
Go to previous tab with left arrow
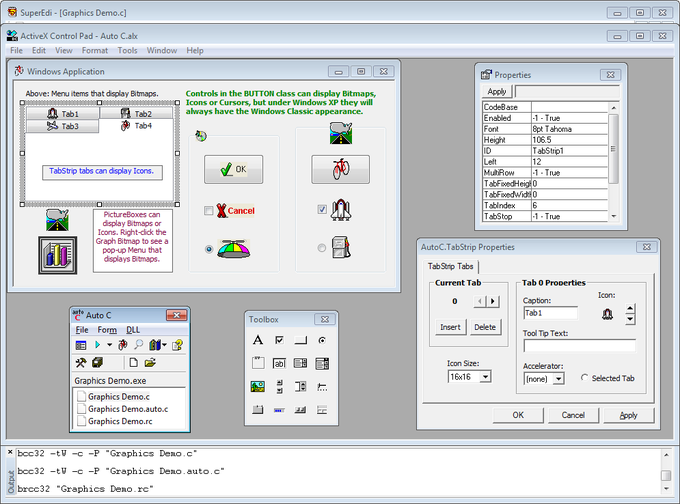click(480, 301)
